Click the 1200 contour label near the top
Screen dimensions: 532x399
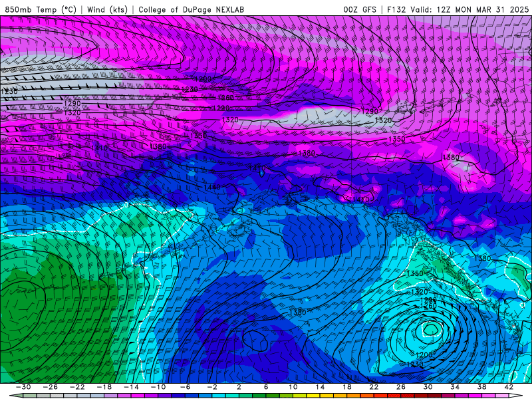(x=203, y=79)
